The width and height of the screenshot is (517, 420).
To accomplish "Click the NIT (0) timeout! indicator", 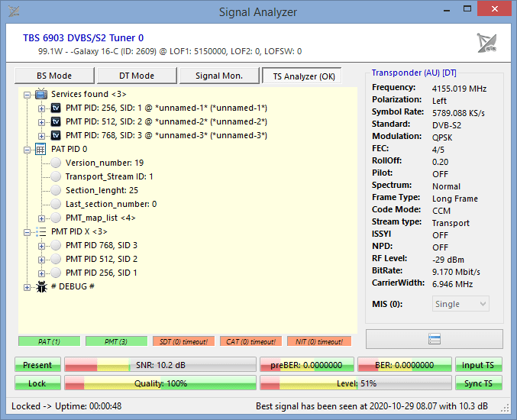I will click(x=319, y=341).
